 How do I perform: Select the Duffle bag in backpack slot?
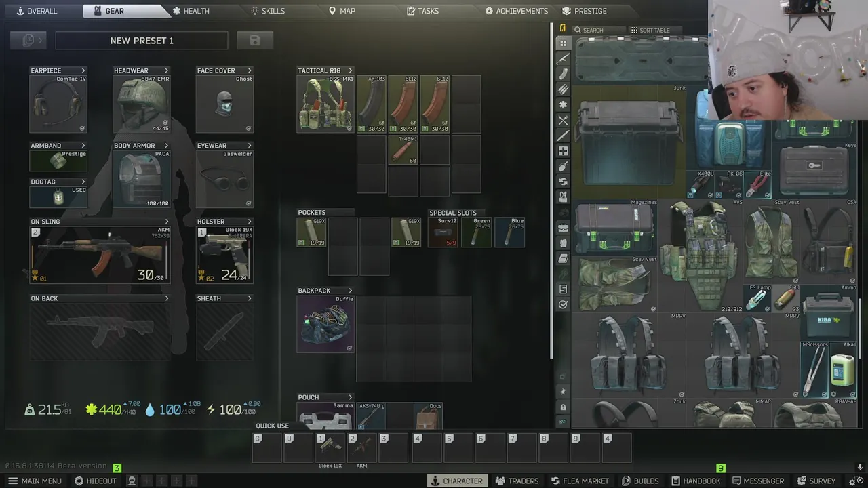(x=325, y=324)
